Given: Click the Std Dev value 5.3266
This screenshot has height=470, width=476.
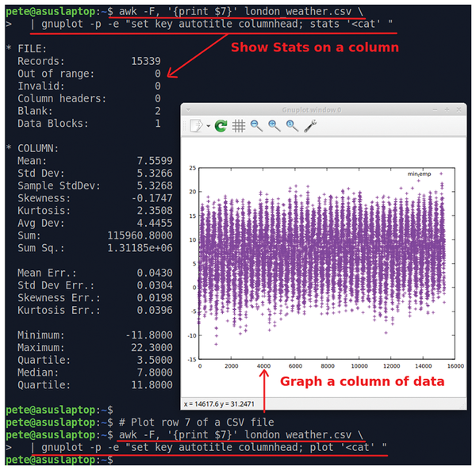Looking at the screenshot, I should (155, 173).
